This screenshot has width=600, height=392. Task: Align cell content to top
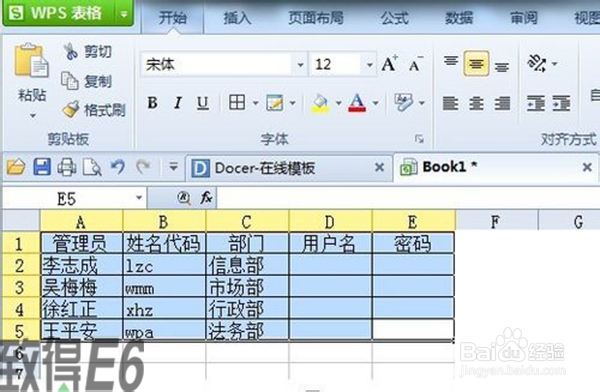pyautogui.click(x=451, y=61)
